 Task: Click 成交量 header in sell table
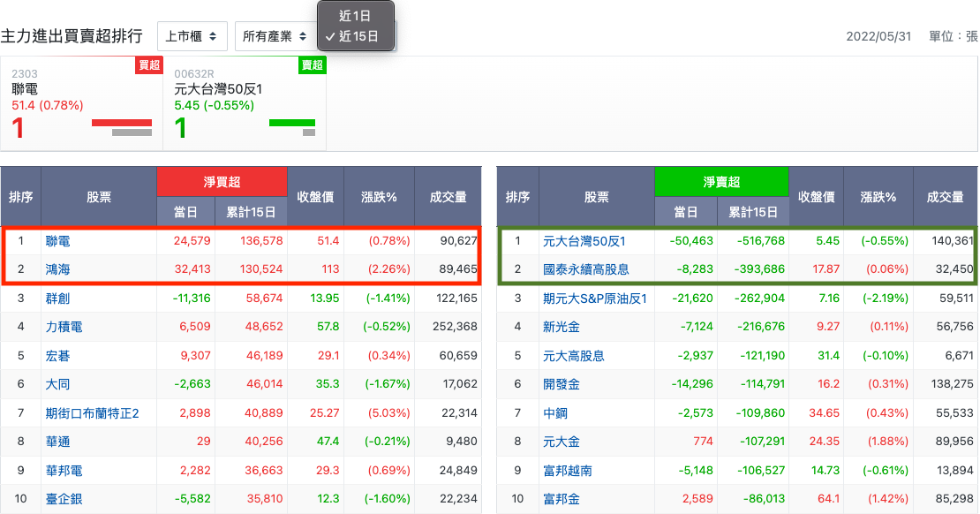(945, 197)
